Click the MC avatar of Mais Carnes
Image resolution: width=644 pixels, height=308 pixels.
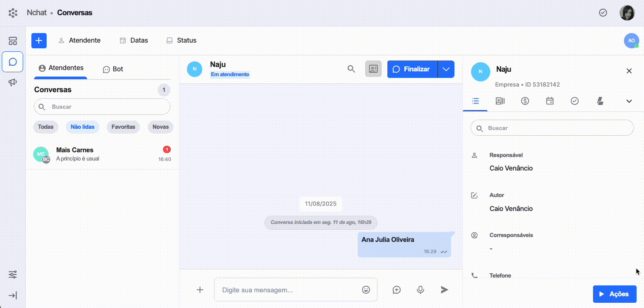click(x=41, y=154)
